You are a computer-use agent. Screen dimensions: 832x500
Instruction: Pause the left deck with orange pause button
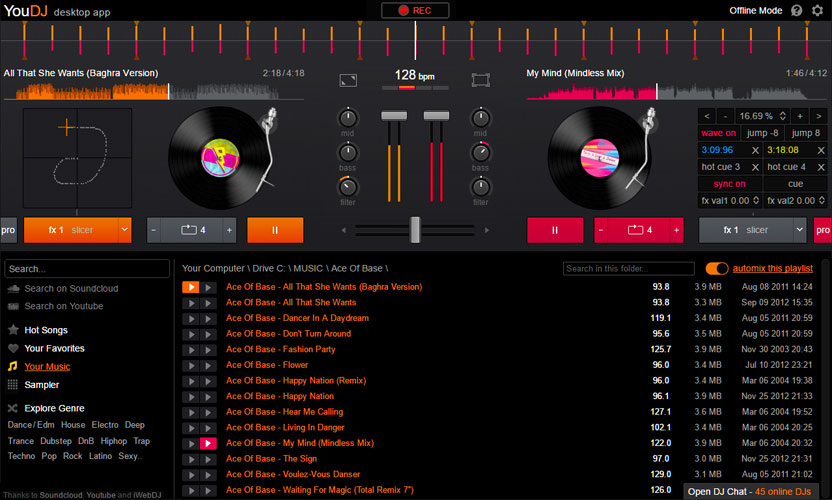(x=275, y=230)
